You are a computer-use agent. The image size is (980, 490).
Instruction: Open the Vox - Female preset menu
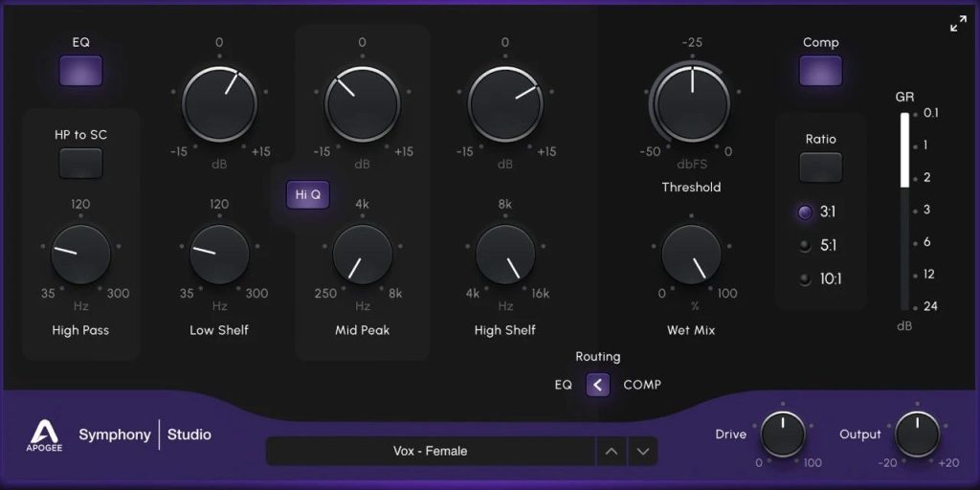coord(430,451)
